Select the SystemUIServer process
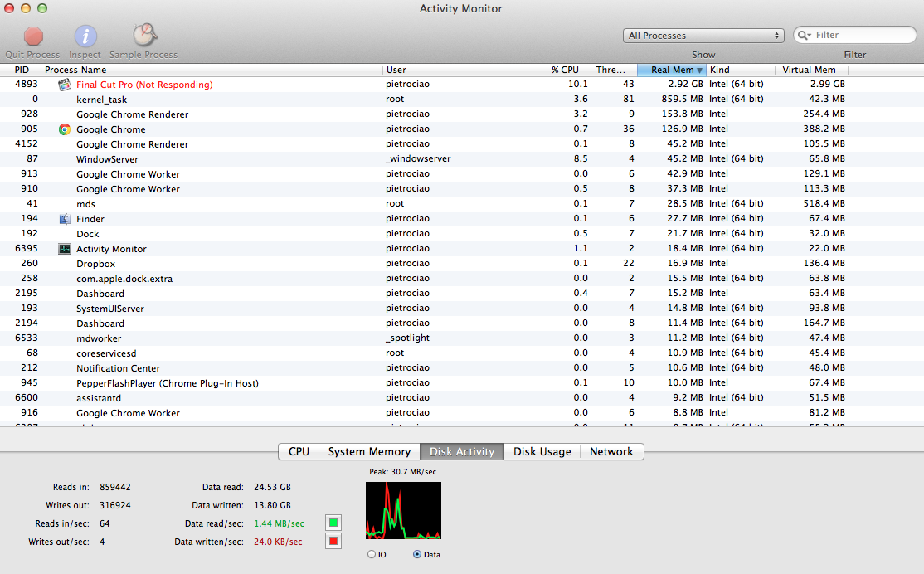The image size is (924, 574). tap(462, 309)
